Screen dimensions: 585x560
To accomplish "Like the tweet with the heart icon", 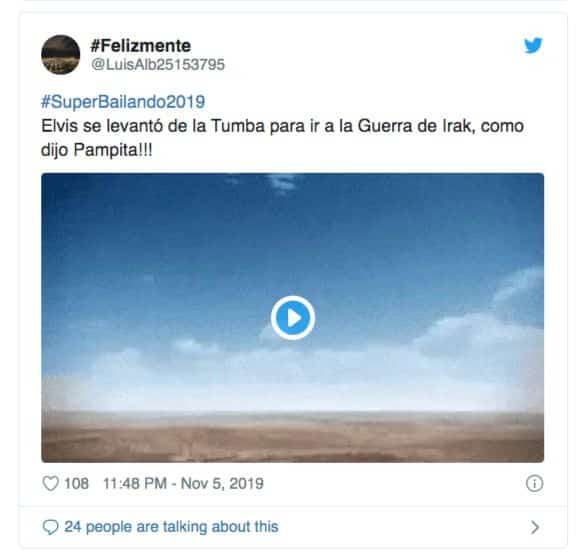I will (50, 484).
